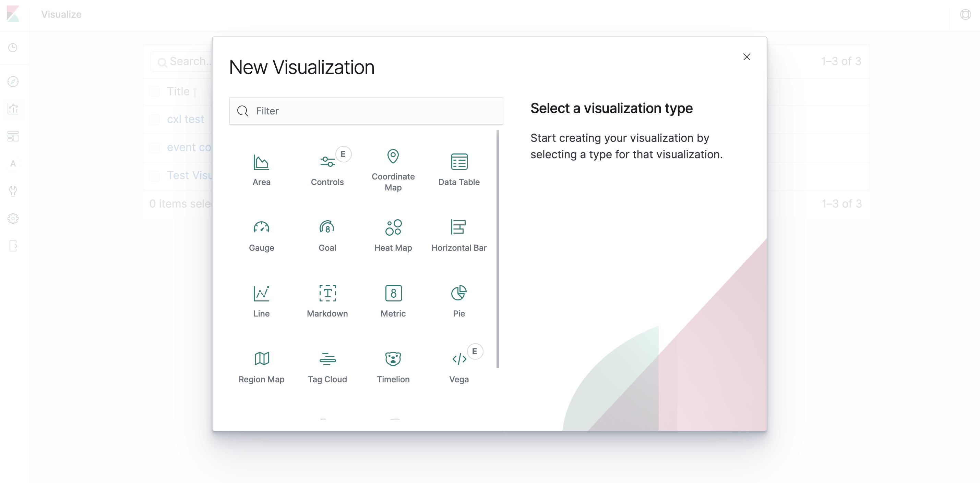Viewport: 980px width, 483px height.
Task: Click the background Search field
Action: click(182, 62)
